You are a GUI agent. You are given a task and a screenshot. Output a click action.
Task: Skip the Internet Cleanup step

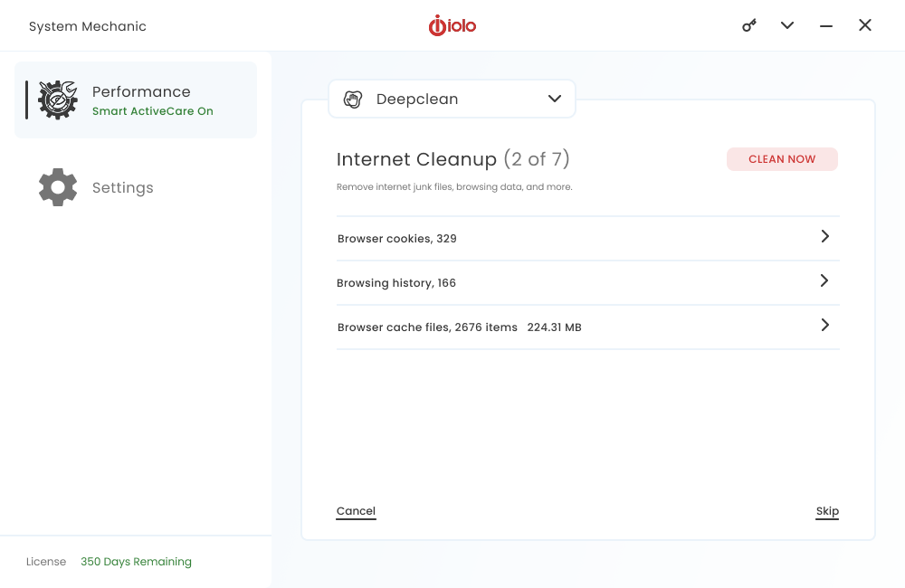click(x=827, y=511)
